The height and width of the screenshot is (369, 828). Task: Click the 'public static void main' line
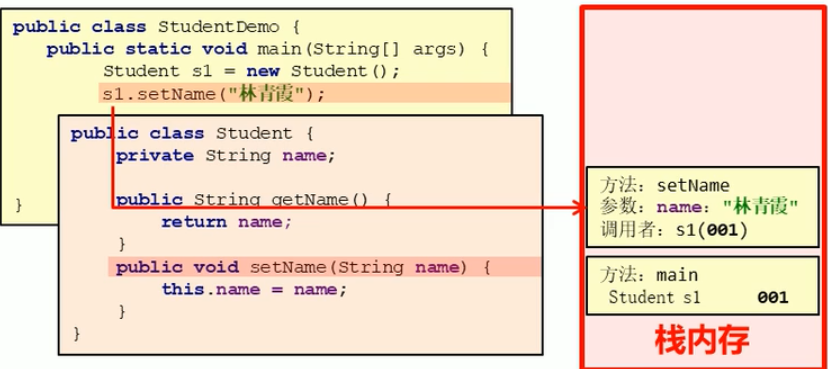[268, 49]
